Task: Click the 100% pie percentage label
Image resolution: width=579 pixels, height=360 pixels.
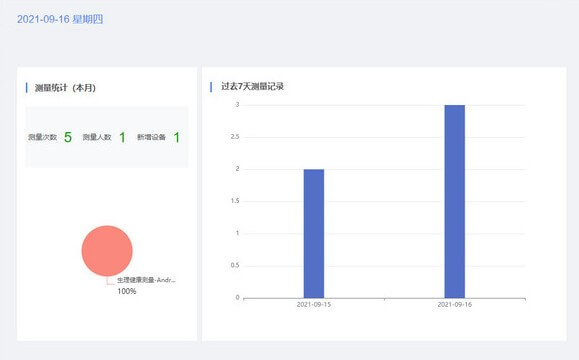Action: point(127,291)
